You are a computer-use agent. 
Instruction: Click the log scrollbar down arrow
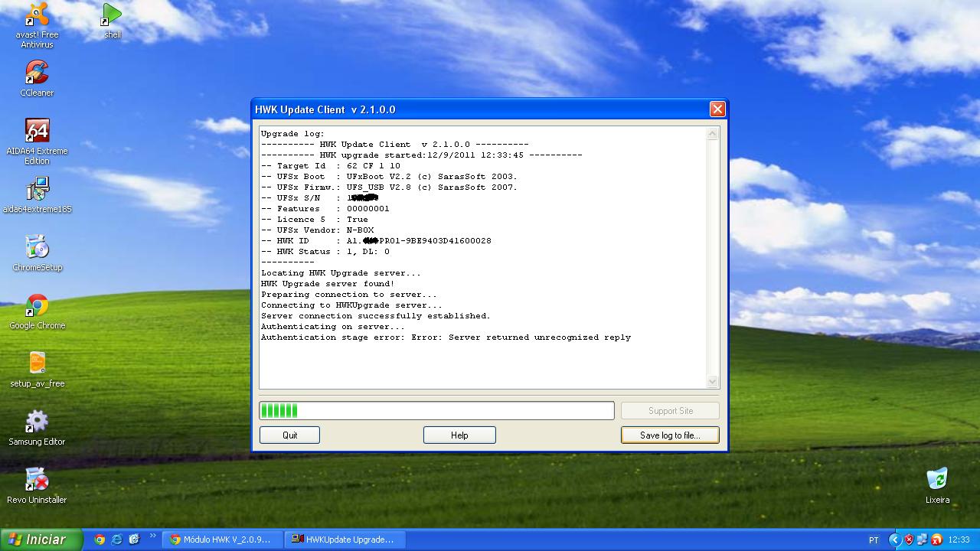pos(713,381)
